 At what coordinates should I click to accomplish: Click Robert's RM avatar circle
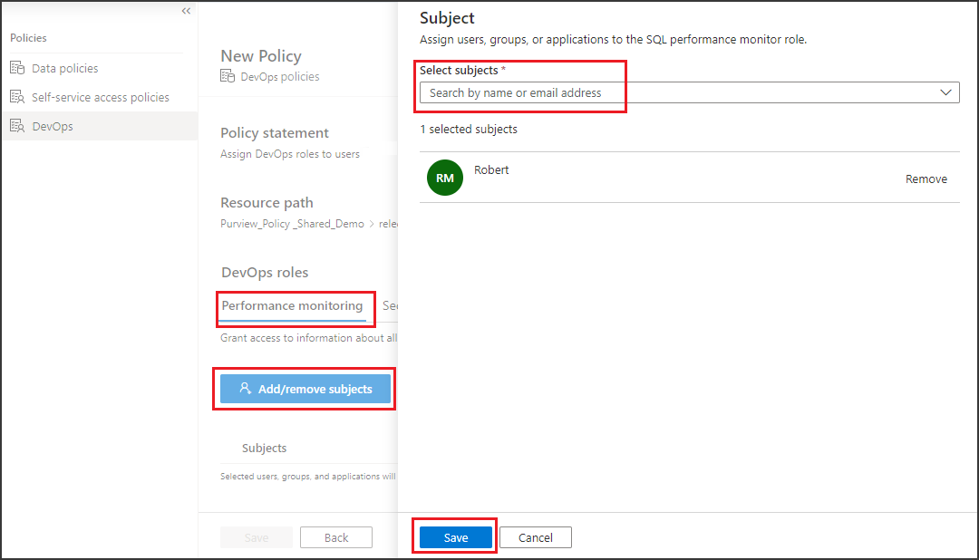point(444,178)
